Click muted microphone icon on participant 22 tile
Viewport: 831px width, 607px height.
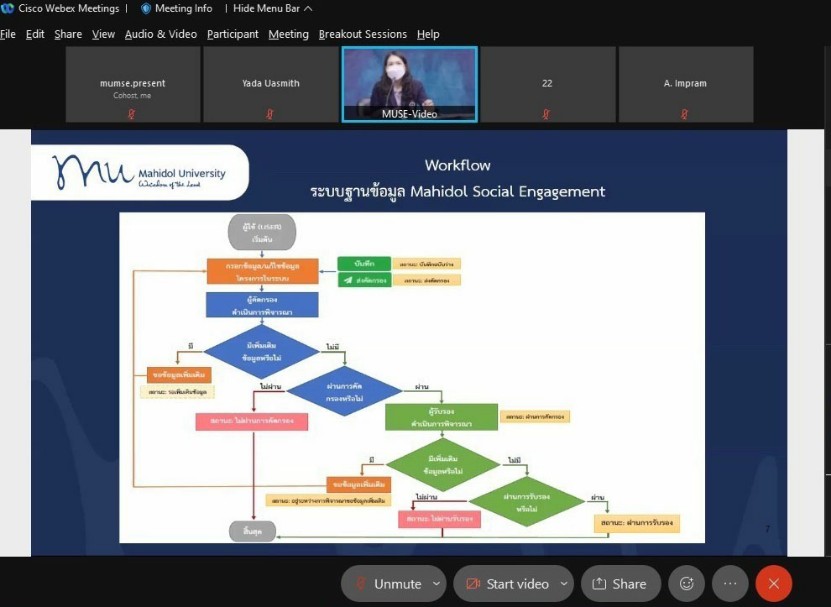tap(547, 114)
